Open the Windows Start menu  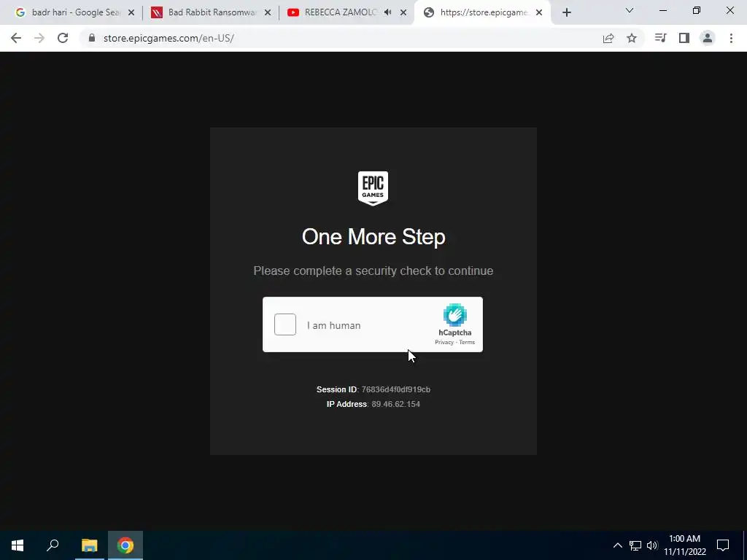tap(18, 545)
